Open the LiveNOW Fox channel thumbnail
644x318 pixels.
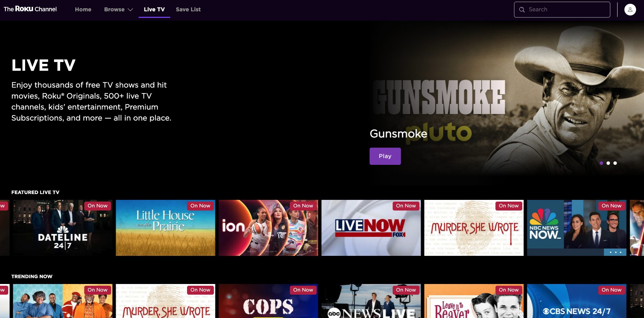tap(371, 228)
